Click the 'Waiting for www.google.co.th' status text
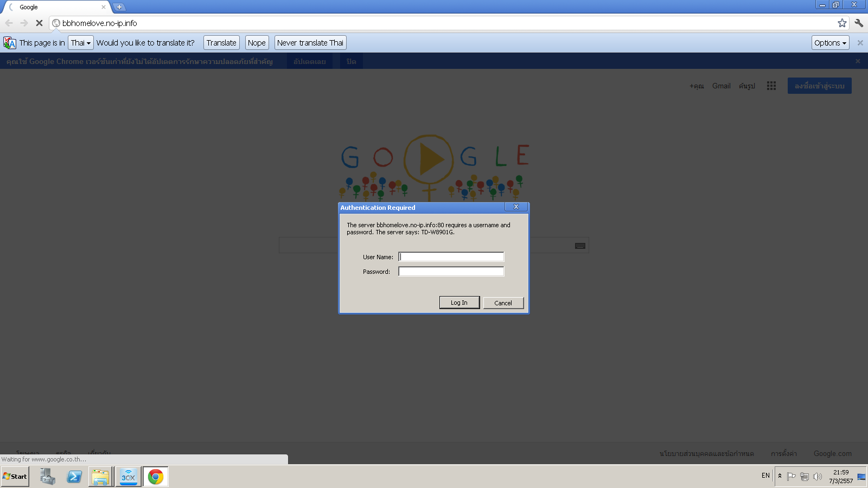 pyautogui.click(x=43, y=459)
